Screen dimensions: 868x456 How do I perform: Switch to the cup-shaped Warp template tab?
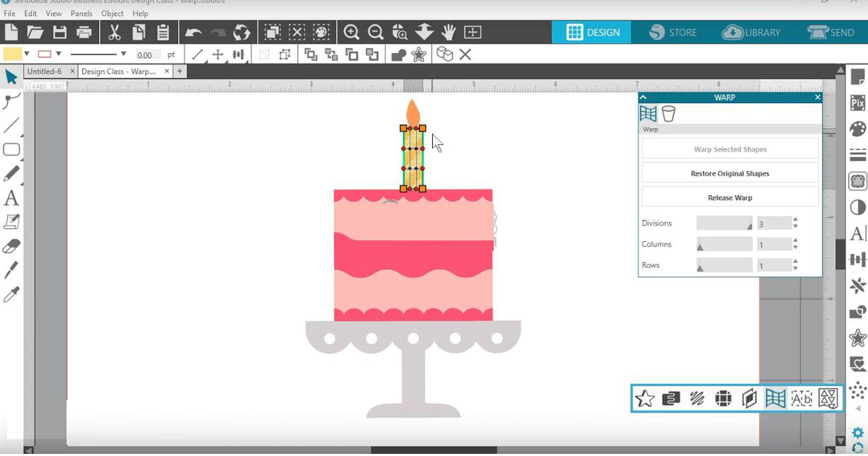(669, 114)
